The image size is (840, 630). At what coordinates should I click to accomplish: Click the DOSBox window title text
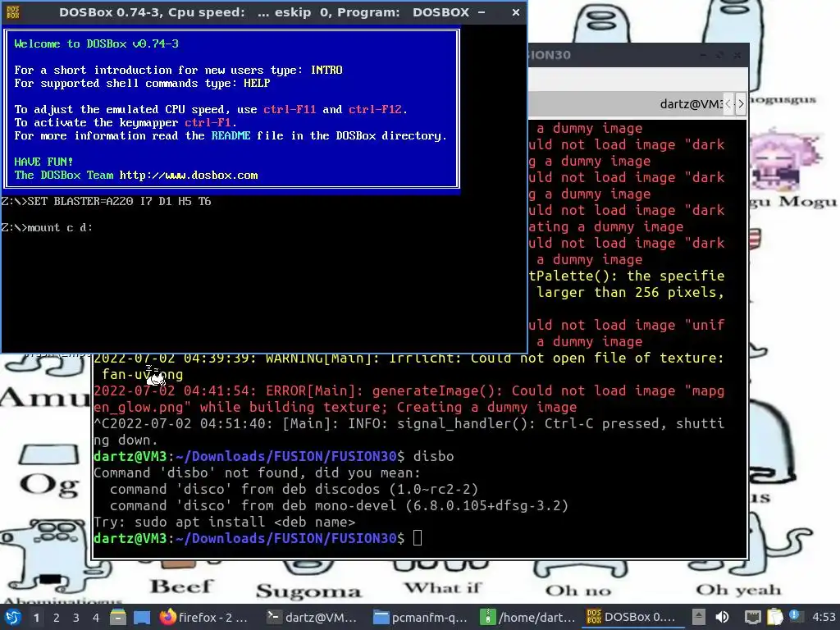point(264,11)
